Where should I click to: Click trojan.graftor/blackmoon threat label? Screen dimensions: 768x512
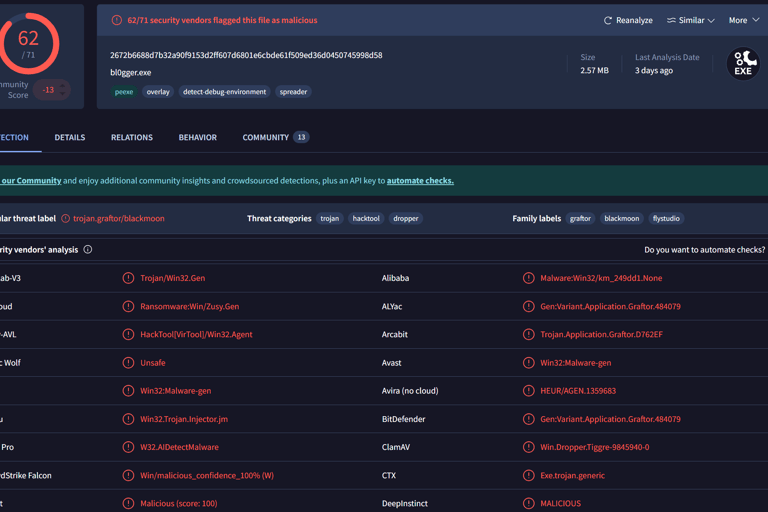pyautogui.click(x=119, y=219)
